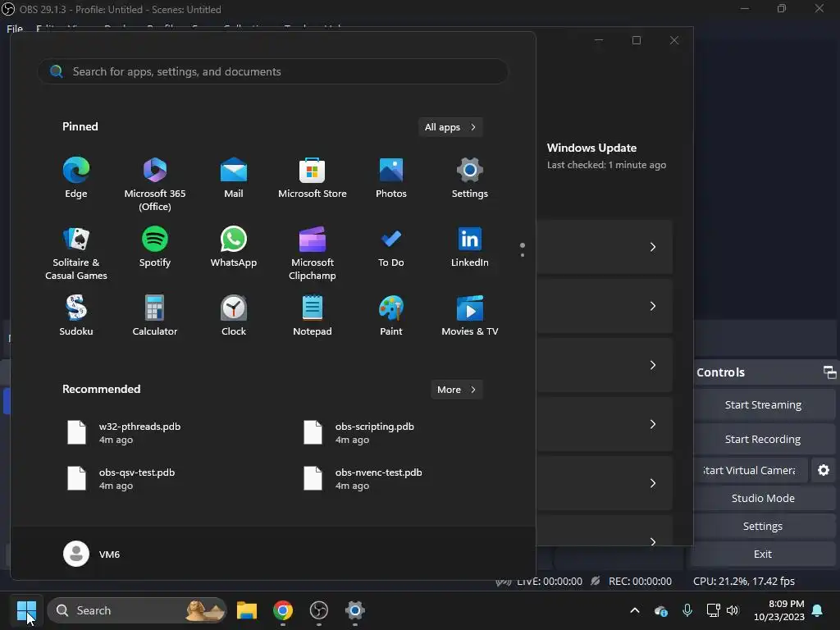Open the Mail app
The height and width of the screenshot is (630, 840).
(x=234, y=178)
